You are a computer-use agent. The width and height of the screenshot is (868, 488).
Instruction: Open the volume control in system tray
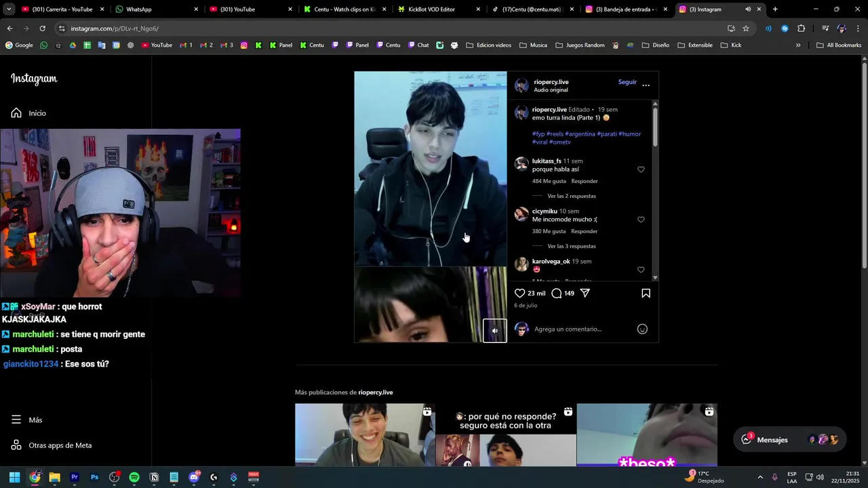click(821, 477)
